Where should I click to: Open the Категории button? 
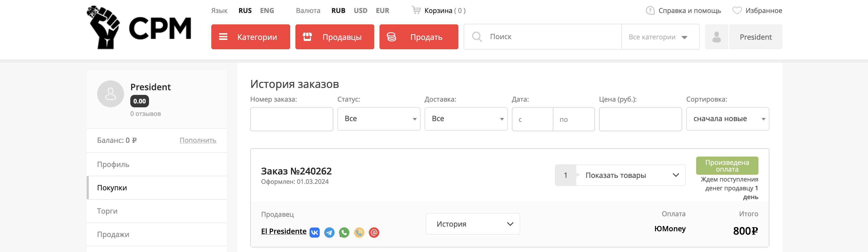click(x=250, y=37)
